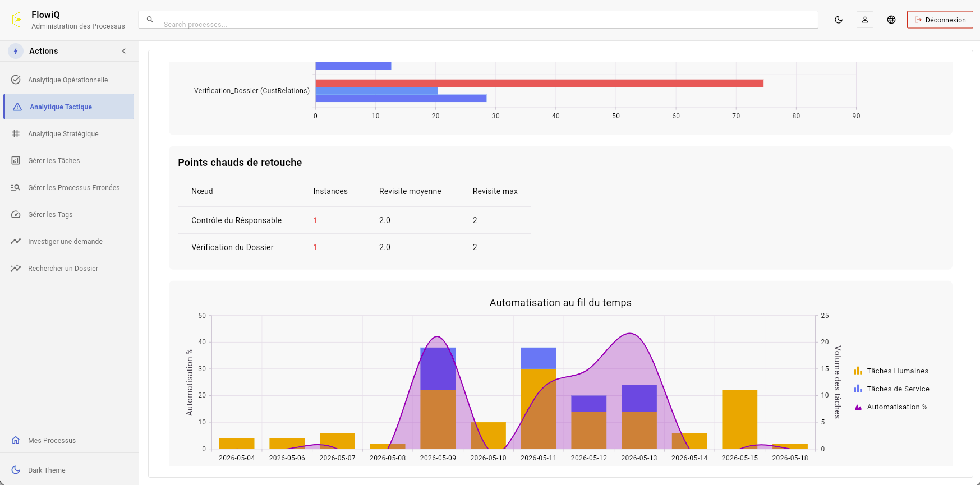Click the Revisite max column header
Screen dimensions: 980x485
495,191
